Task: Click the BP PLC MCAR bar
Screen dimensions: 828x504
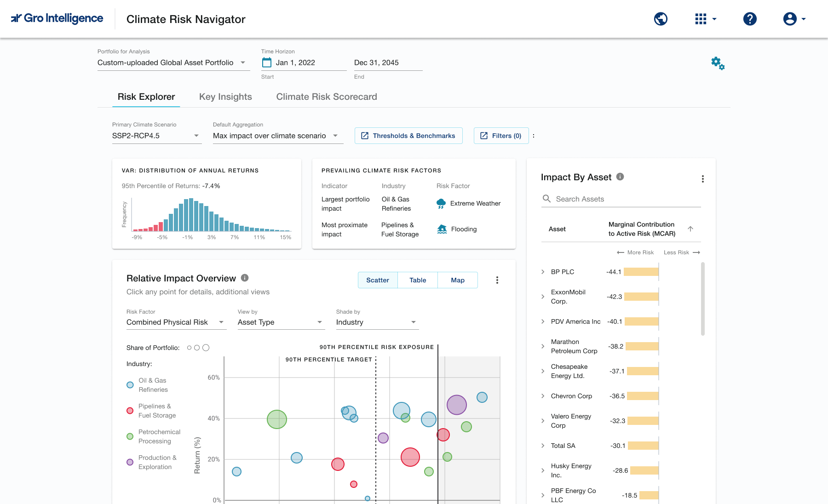Action: point(641,272)
